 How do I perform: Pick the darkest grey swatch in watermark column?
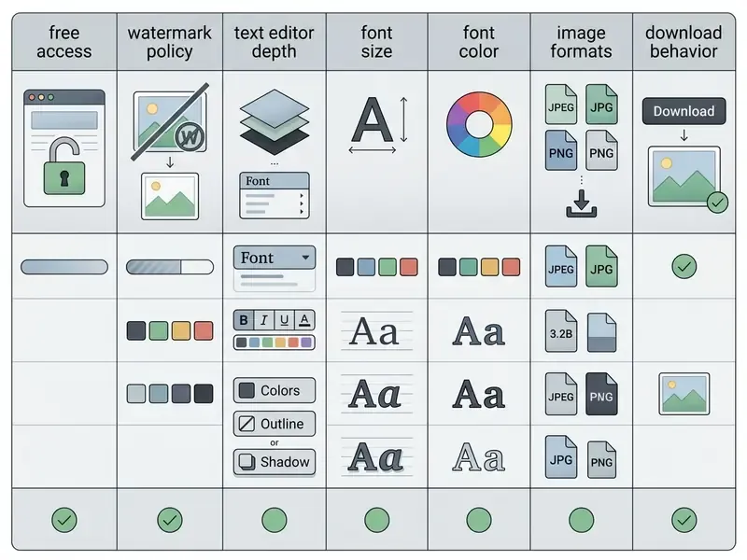click(204, 394)
